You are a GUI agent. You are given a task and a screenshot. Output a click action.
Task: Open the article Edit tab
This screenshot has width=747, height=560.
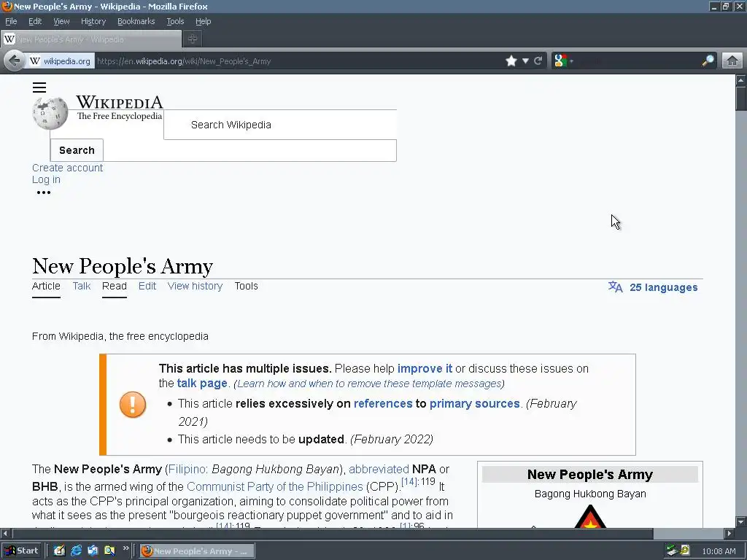click(x=147, y=286)
